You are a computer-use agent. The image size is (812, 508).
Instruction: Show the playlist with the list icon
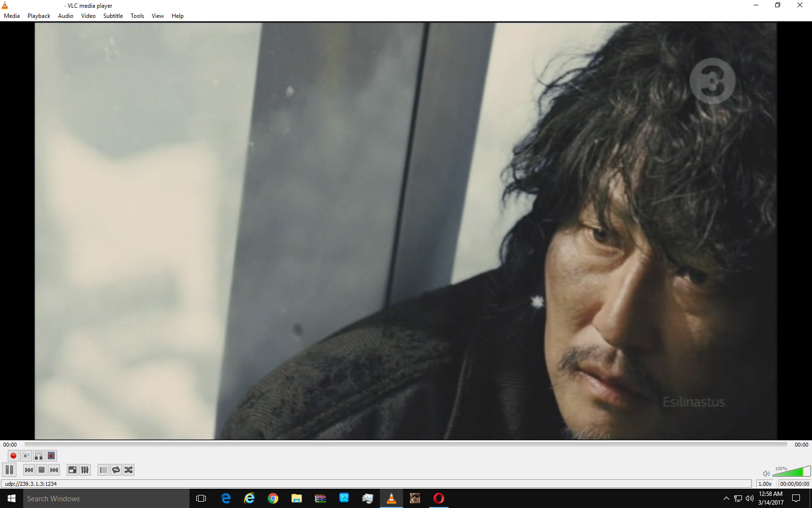[103, 470]
